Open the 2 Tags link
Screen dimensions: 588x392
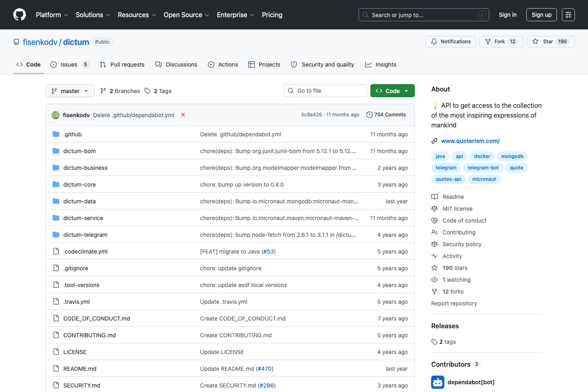click(158, 91)
